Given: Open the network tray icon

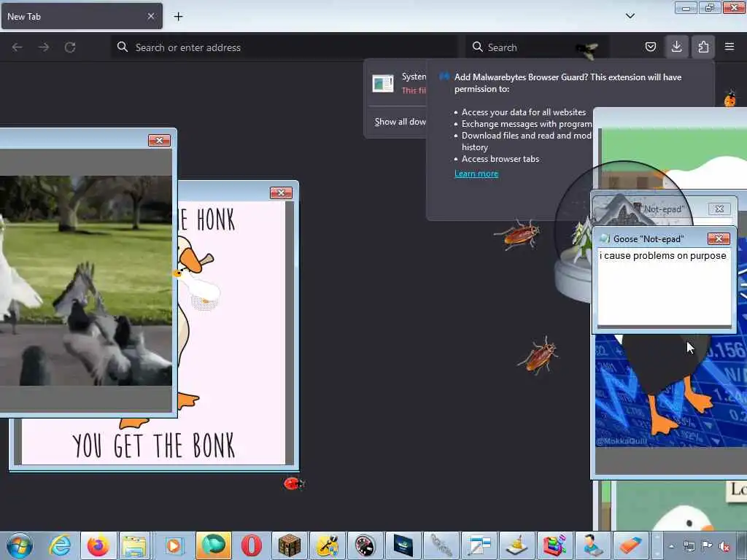Looking at the screenshot, I should click(x=689, y=546).
